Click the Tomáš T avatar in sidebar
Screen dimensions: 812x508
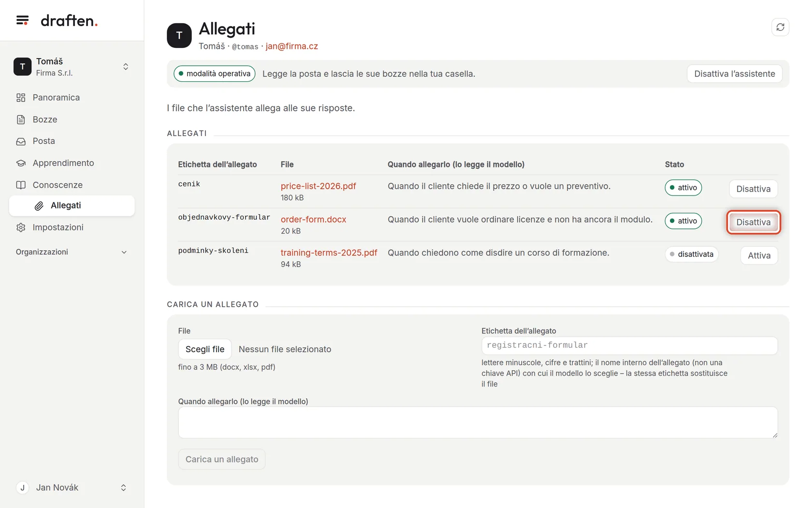tap(22, 67)
